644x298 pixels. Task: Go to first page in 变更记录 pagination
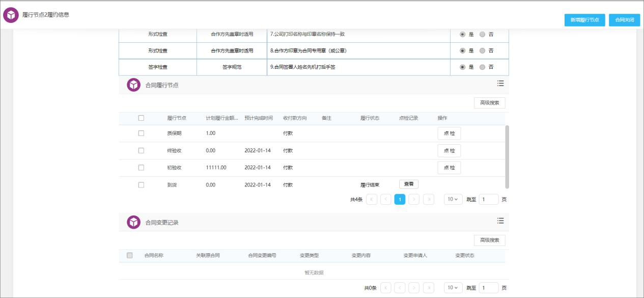click(386, 288)
